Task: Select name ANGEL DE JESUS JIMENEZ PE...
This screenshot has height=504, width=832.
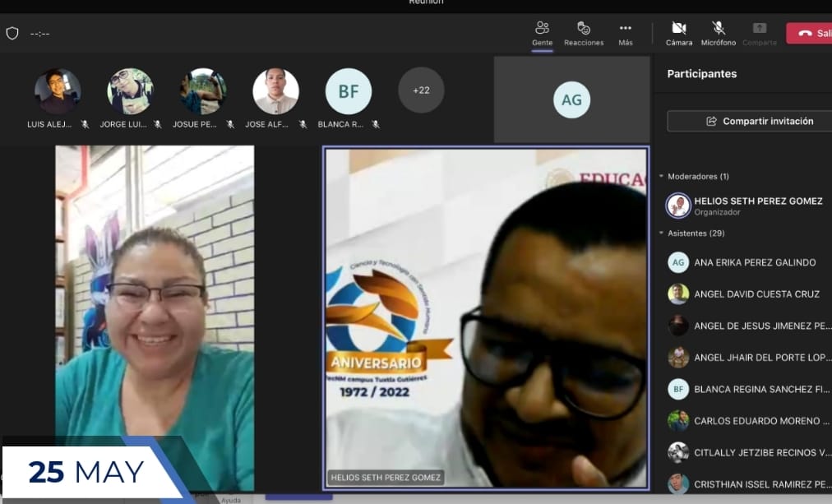Action: click(762, 326)
